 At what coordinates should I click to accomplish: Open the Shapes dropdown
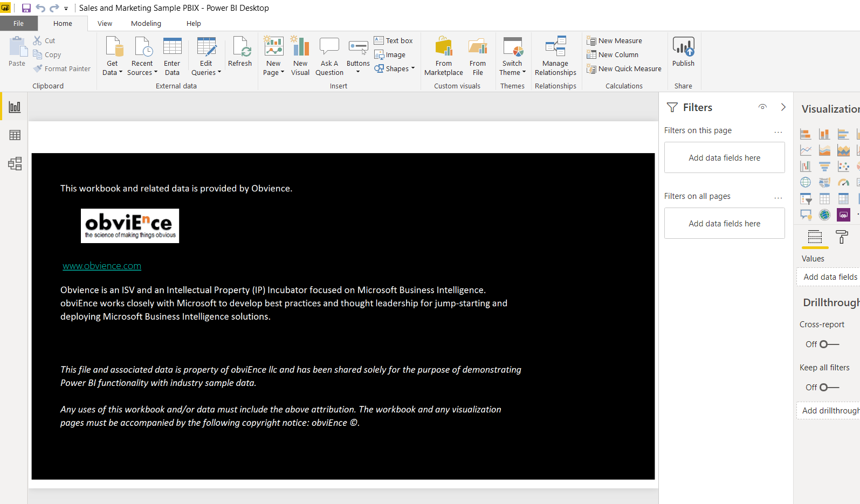[395, 68]
